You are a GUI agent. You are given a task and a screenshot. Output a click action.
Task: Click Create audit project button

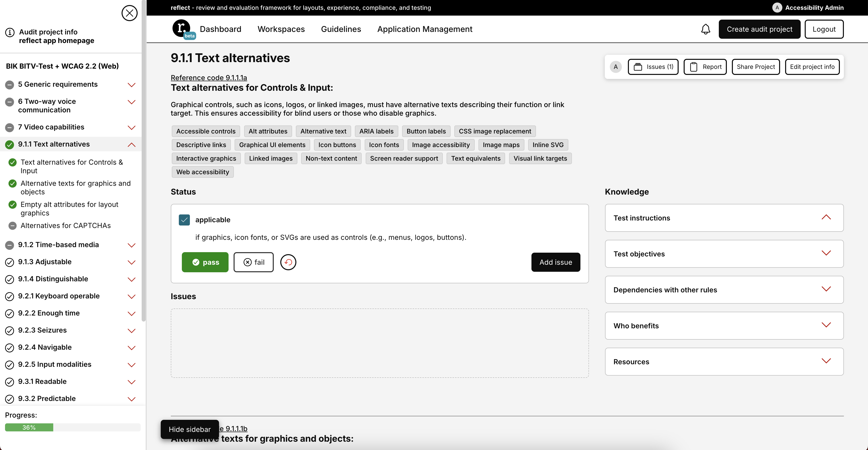tap(759, 29)
